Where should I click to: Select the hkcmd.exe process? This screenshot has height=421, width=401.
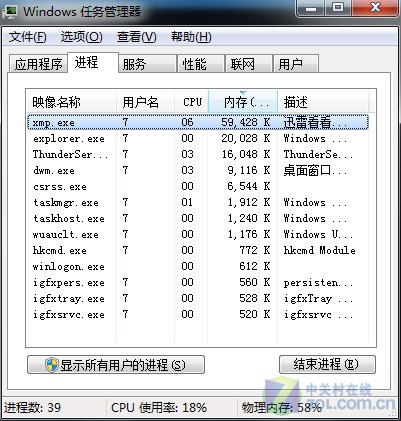[198, 250]
